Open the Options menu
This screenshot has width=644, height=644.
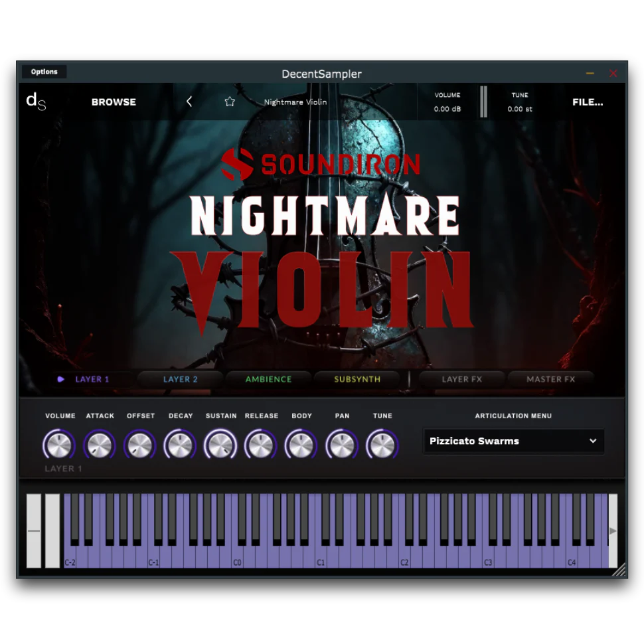coord(44,71)
